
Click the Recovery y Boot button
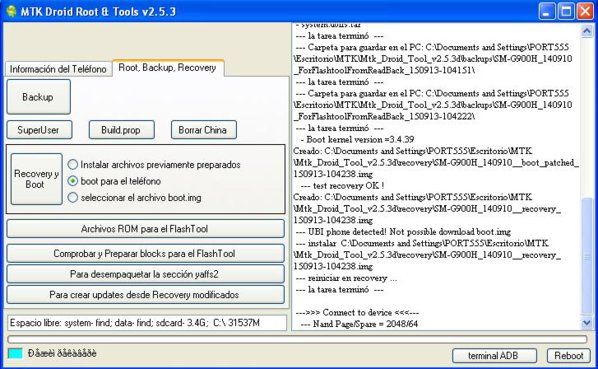pos(36,179)
